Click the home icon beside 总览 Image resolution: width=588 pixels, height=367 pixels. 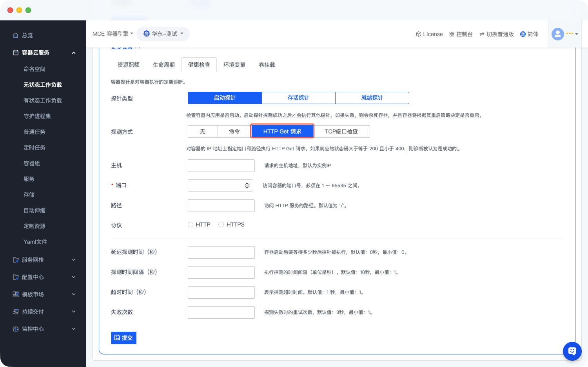(16, 35)
